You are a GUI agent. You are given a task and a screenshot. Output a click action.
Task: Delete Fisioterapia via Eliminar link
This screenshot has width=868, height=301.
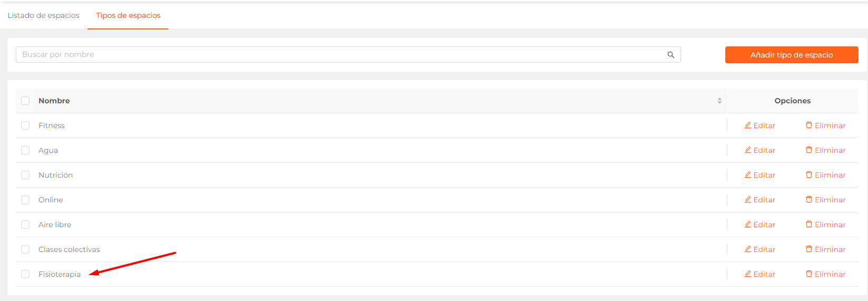click(x=825, y=274)
